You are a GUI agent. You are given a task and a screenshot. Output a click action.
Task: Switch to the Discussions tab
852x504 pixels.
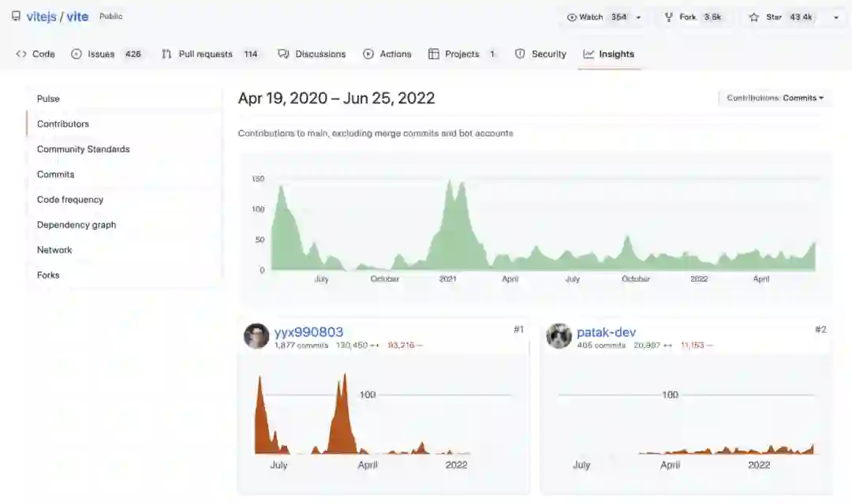(312, 54)
